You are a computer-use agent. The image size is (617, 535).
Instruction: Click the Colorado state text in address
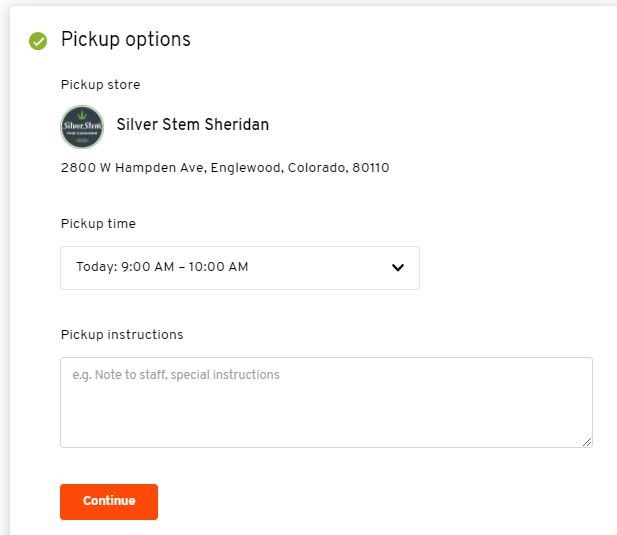pyautogui.click(x=317, y=168)
